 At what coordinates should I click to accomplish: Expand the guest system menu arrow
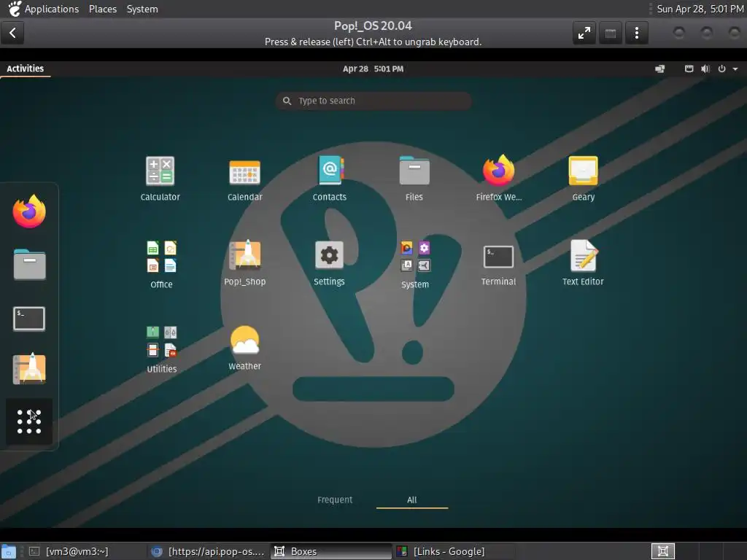(x=735, y=69)
